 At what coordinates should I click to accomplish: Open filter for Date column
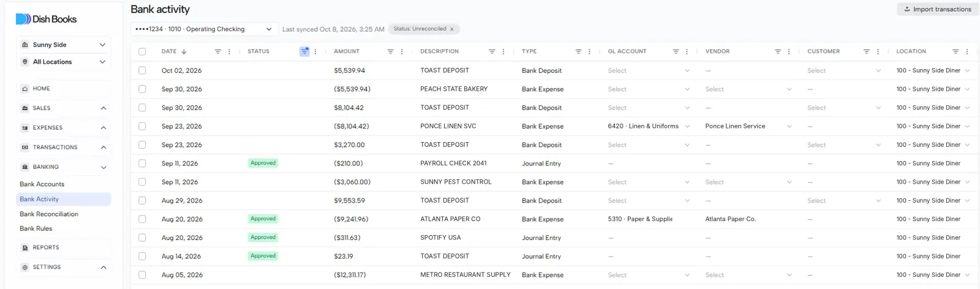click(x=217, y=51)
